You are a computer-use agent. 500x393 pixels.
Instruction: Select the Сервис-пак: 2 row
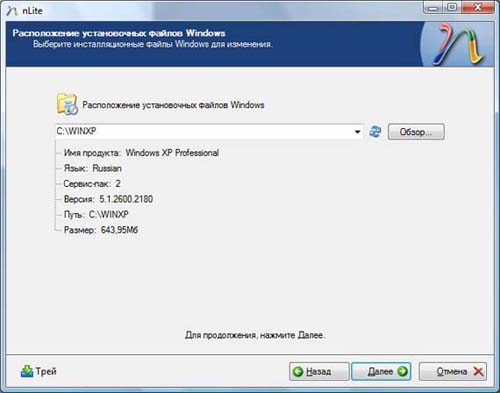pyautogui.click(x=92, y=183)
